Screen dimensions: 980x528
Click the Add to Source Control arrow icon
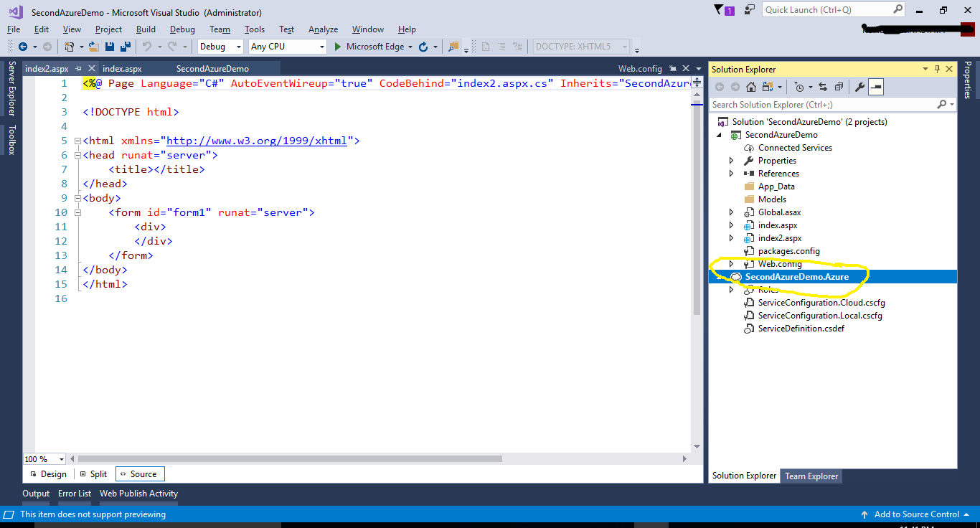pos(864,514)
